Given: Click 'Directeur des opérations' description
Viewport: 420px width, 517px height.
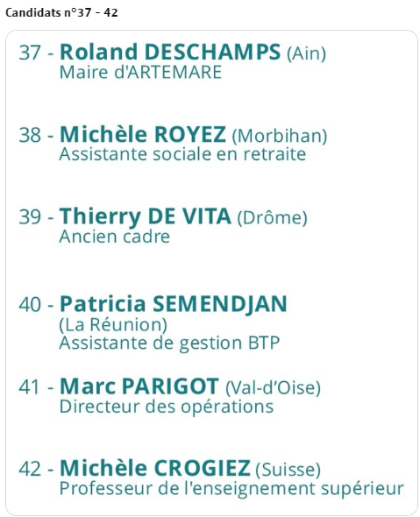Looking at the screenshot, I should pyautogui.click(x=167, y=407).
